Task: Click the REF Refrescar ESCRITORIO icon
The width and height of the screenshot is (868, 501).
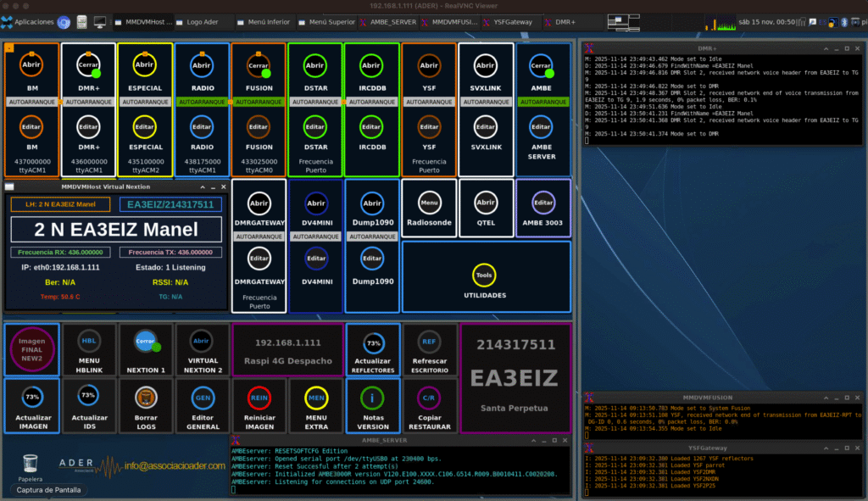Action: (x=428, y=342)
